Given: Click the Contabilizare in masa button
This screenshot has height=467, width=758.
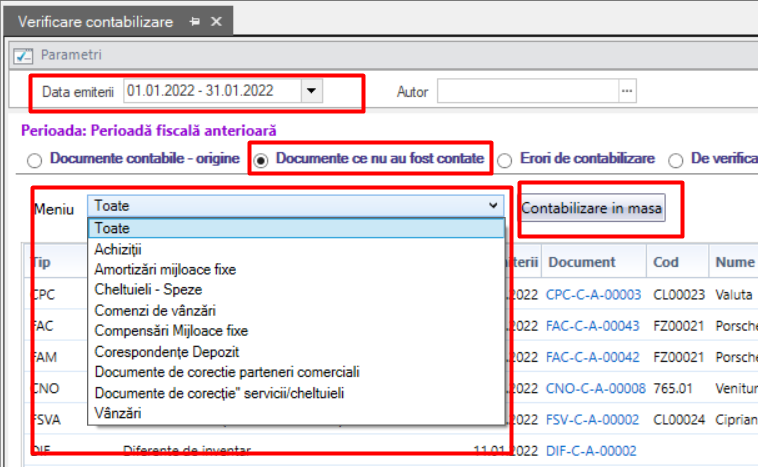Looking at the screenshot, I should [592, 208].
